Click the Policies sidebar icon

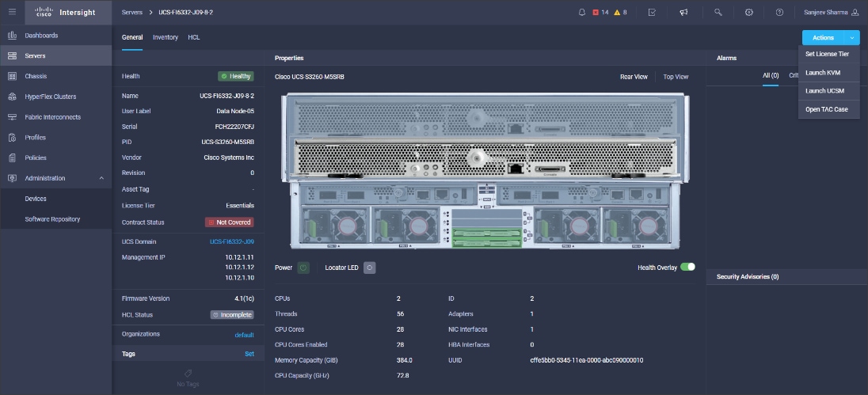12,158
